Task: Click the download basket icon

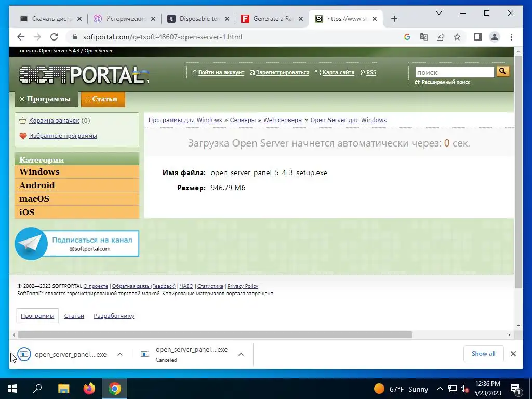Action: tap(23, 121)
